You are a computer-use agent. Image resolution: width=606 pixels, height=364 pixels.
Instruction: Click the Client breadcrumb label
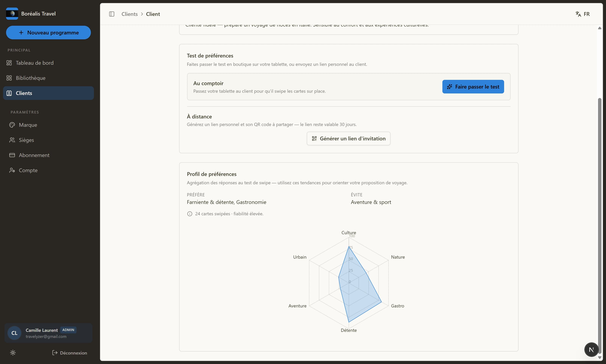(x=153, y=14)
